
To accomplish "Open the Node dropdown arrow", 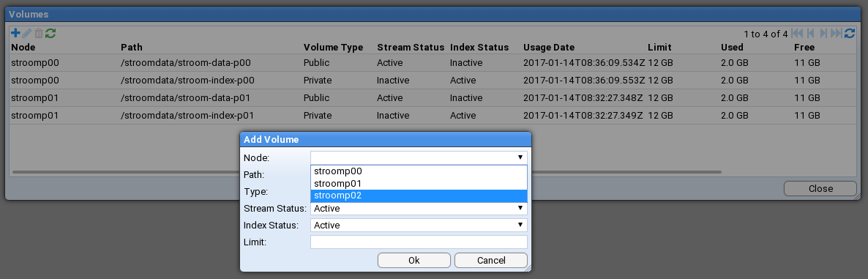I will point(520,157).
